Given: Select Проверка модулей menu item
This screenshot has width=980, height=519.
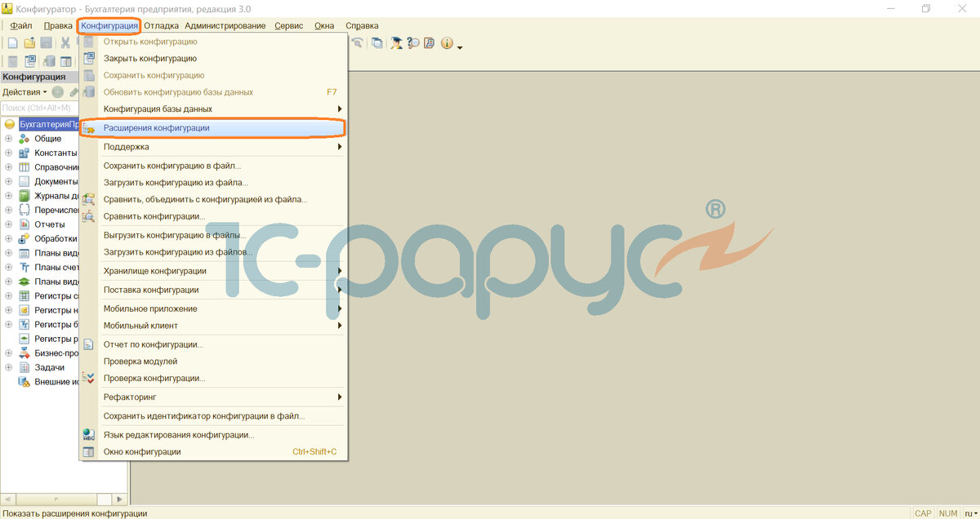Looking at the screenshot, I should pos(213,362).
